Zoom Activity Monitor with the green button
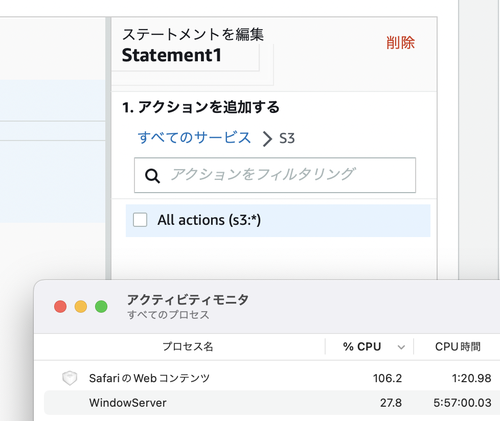 [x=101, y=306]
